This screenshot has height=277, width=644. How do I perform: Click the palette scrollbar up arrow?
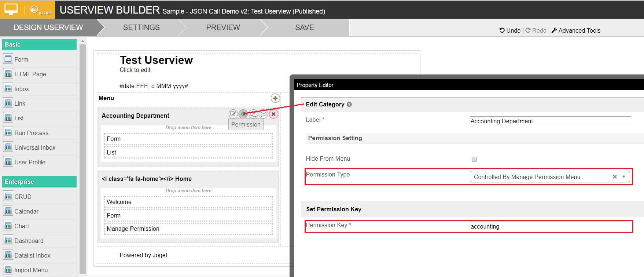click(82, 41)
